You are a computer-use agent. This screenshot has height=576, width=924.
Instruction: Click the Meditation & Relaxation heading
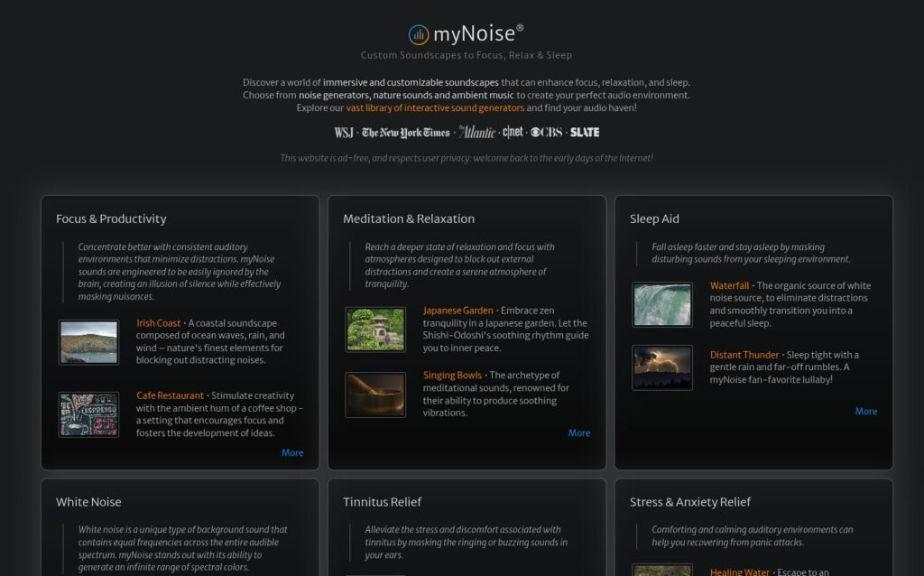pos(409,218)
